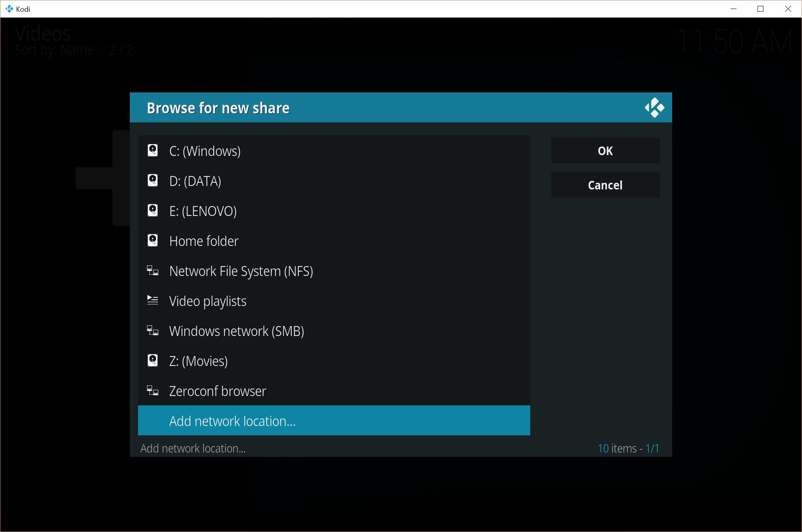This screenshot has width=802, height=532.
Task: Click the drive icon next to Home folder
Action: pyautogui.click(x=152, y=240)
